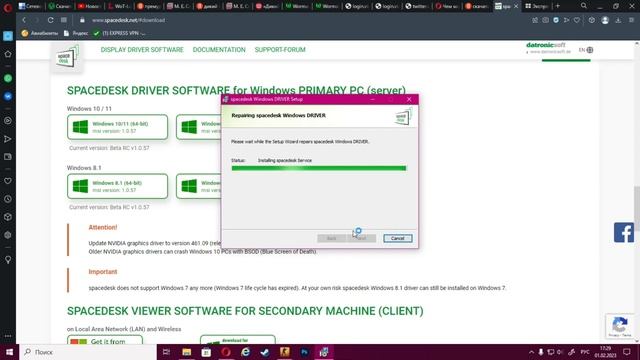Search open tabs with magnifier icon
Image resolution: width=640 pixels, height=360 pixels.
coord(584,6)
